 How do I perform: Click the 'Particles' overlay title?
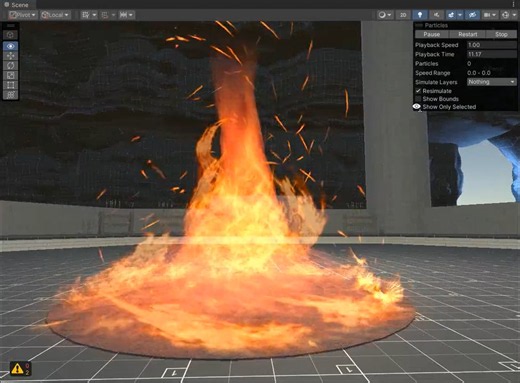click(x=436, y=25)
